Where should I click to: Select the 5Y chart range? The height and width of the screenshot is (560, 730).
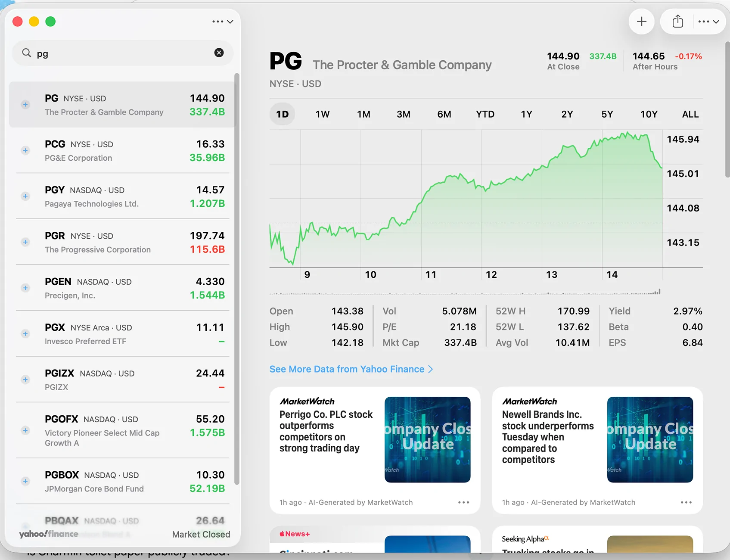607,114
